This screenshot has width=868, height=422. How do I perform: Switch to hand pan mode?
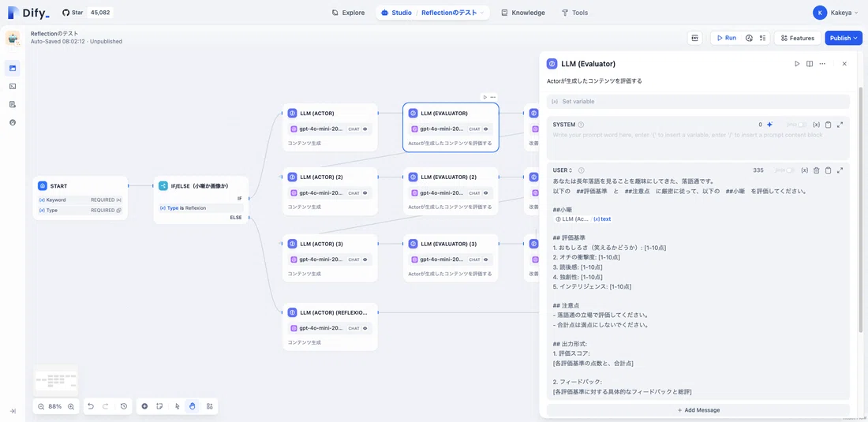click(x=192, y=406)
